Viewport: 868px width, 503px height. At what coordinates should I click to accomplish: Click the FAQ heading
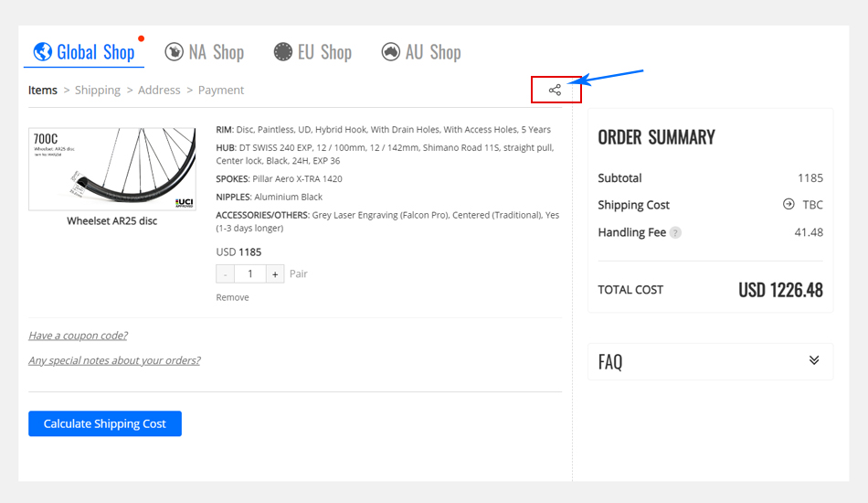[x=610, y=362]
